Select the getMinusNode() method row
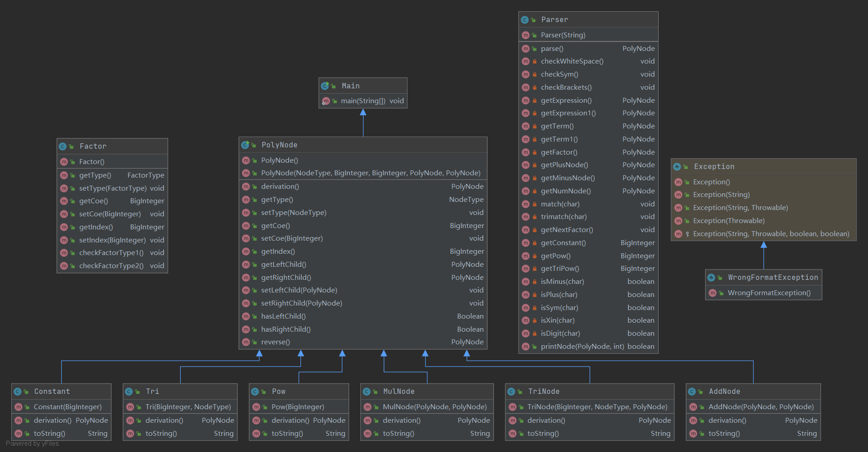The height and width of the screenshot is (452, 868). 588,178
